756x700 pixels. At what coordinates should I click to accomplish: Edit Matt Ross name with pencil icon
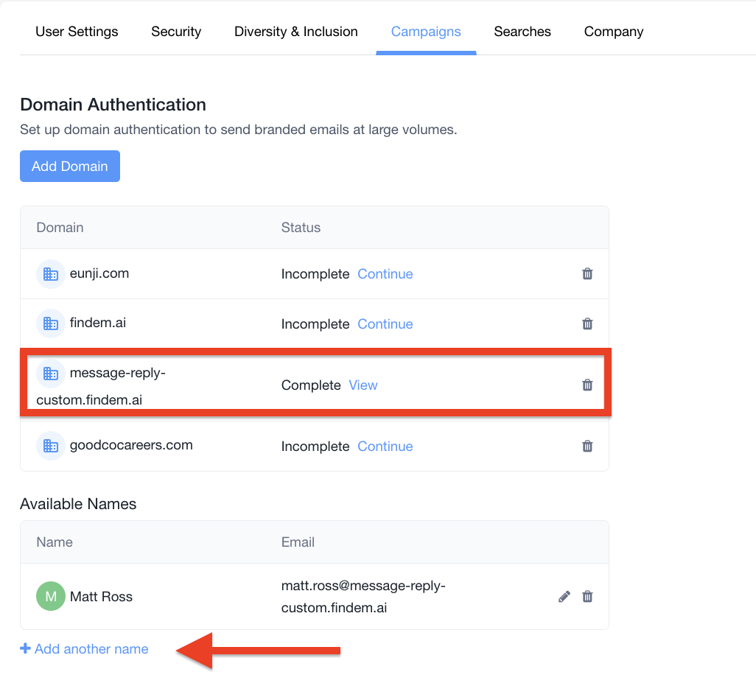(x=564, y=597)
